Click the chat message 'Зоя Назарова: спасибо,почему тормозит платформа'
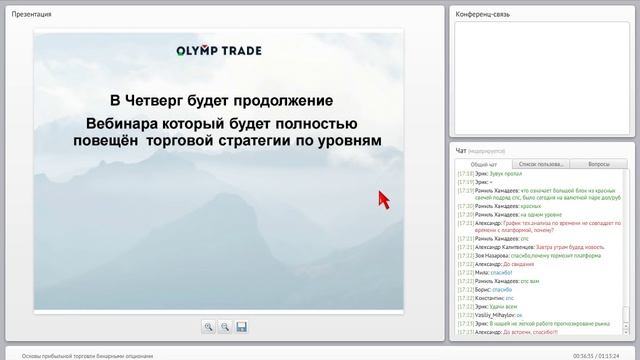640x360 pixels. (529, 256)
